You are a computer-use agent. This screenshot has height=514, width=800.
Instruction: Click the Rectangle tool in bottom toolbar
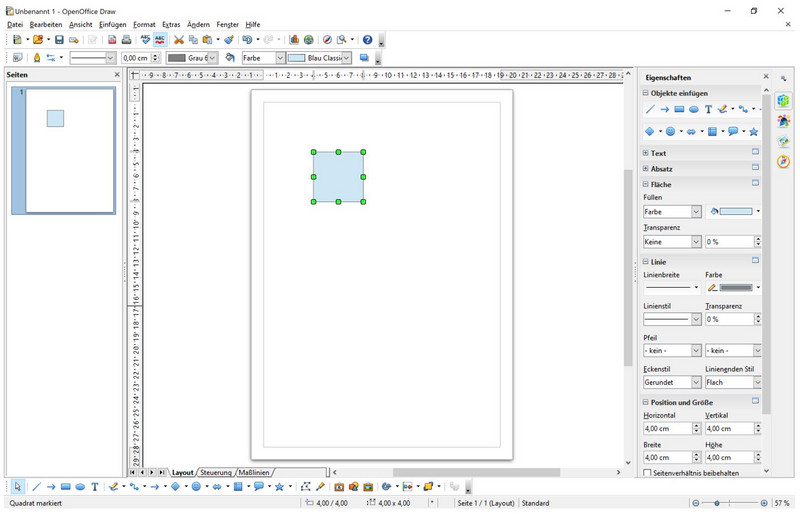point(65,487)
